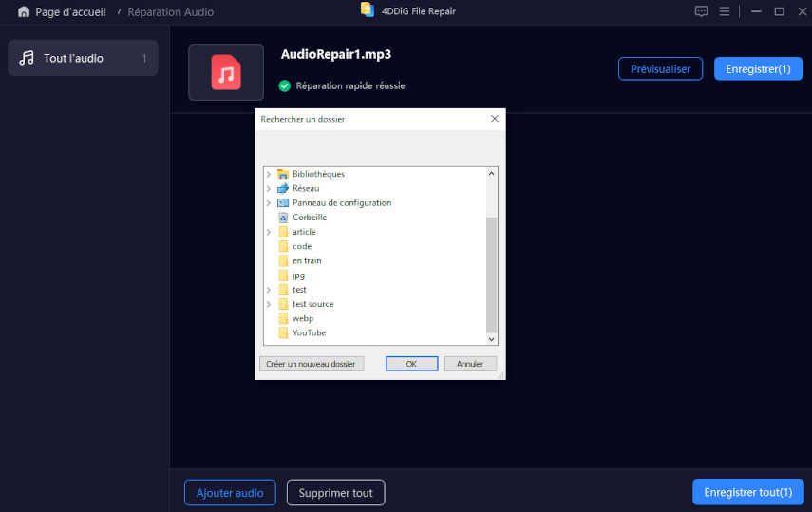Image resolution: width=812 pixels, height=512 pixels.
Task: Click the test source folder icon
Action: coord(283,304)
